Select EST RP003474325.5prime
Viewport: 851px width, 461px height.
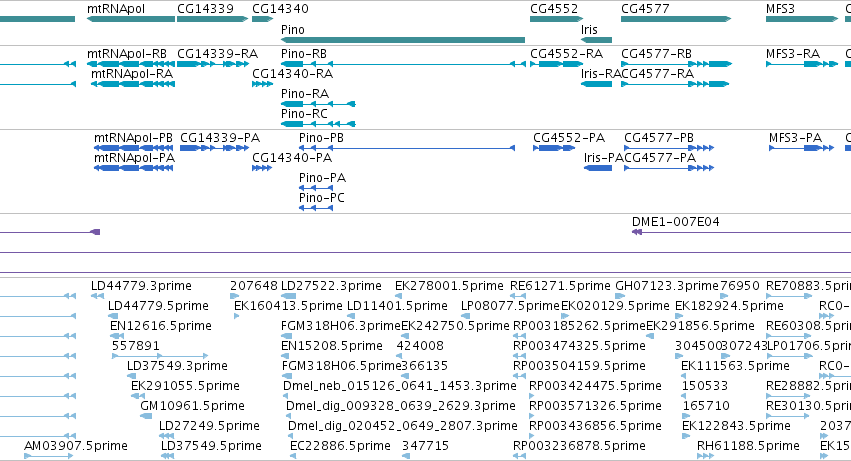(x=519, y=356)
